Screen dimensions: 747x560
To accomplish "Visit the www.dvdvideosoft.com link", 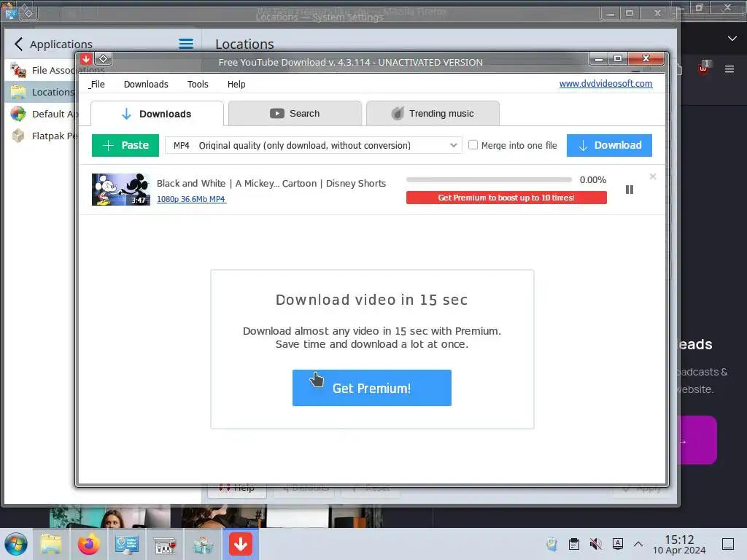I will pyautogui.click(x=605, y=83).
